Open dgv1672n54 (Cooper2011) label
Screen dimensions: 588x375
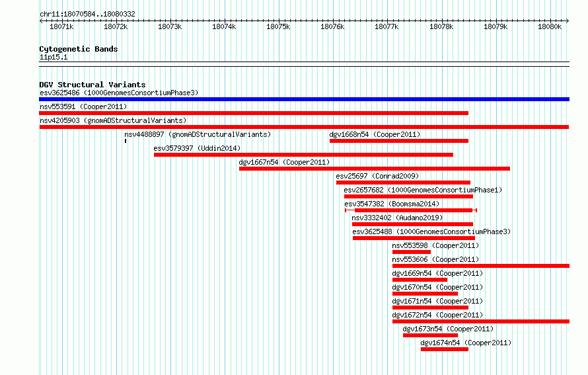coord(437,315)
